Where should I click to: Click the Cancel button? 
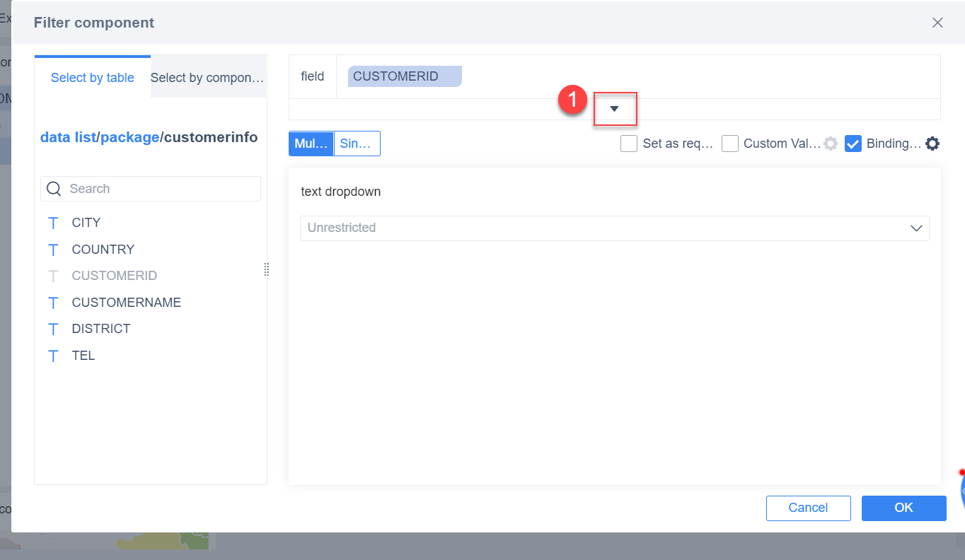[x=808, y=508]
